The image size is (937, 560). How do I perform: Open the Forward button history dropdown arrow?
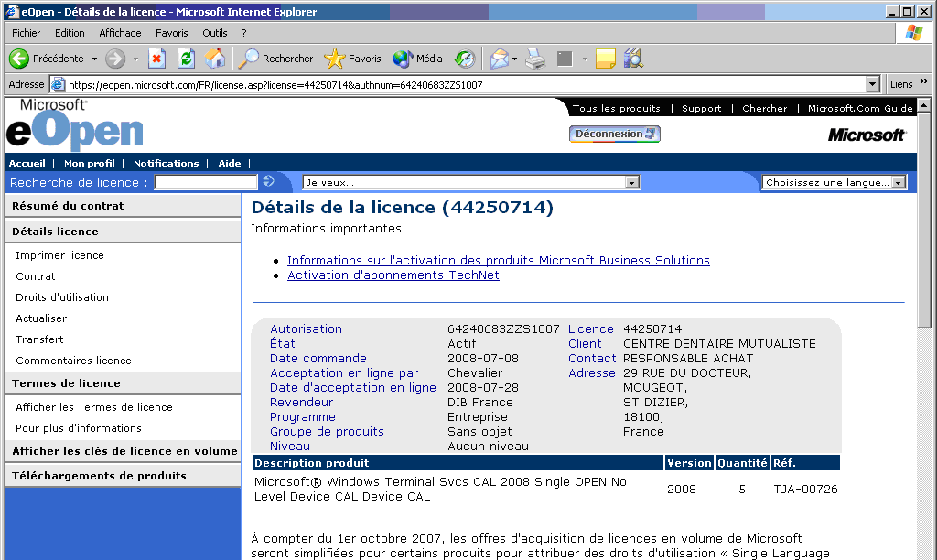click(135, 59)
